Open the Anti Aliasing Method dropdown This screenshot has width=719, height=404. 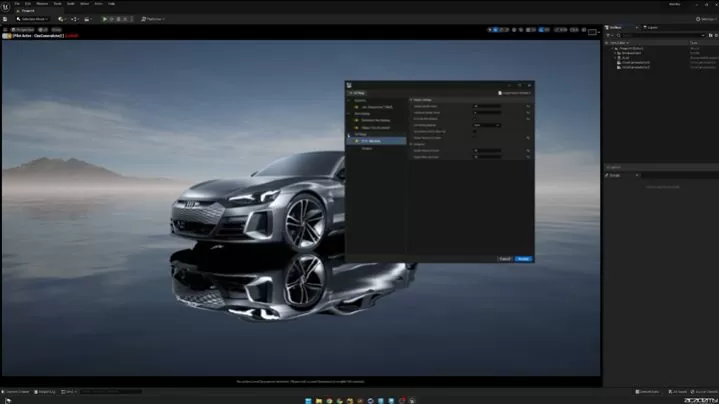click(x=487, y=125)
